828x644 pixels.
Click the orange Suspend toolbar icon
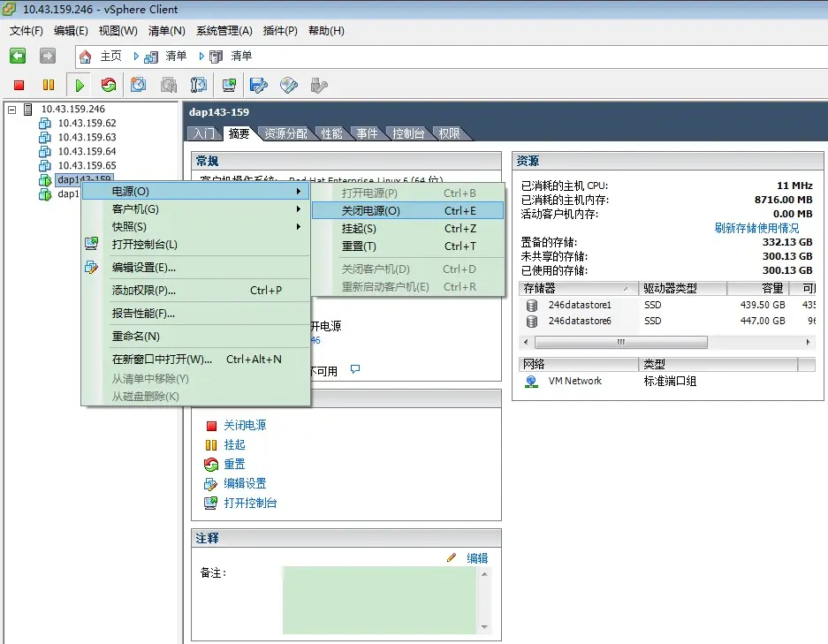click(49, 85)
